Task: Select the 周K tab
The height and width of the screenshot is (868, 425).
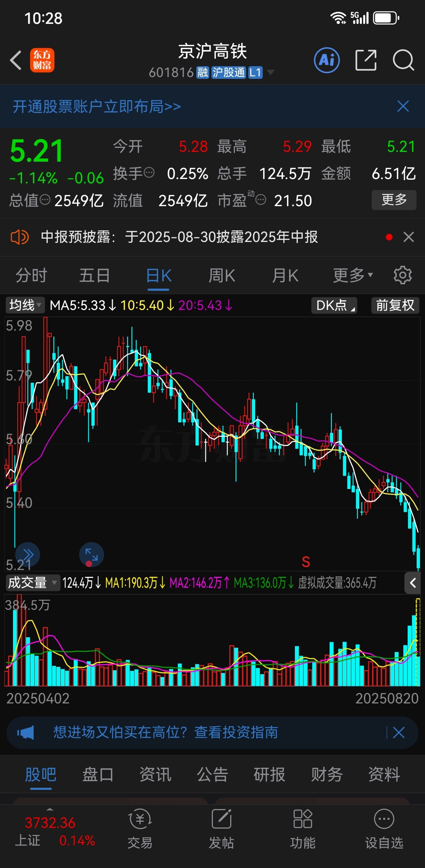Action: pyautogui.click(x=222, y=276)
